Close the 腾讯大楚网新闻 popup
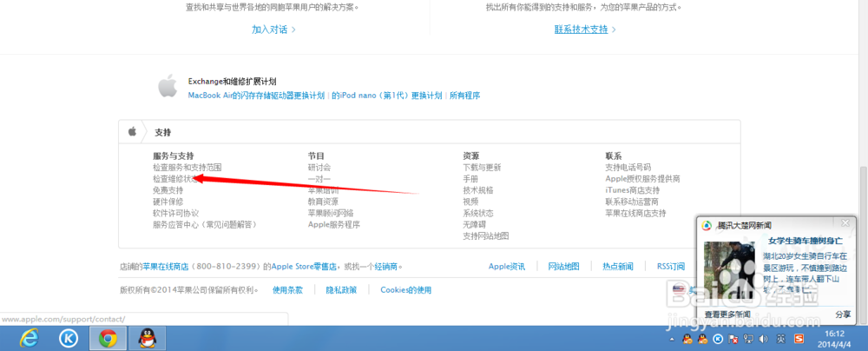The height and width of the screenshot is (351, 868). point(845,223)
